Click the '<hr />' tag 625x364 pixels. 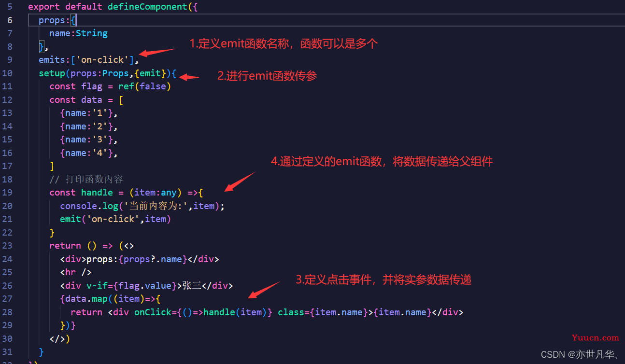click(x=76, y=272)
